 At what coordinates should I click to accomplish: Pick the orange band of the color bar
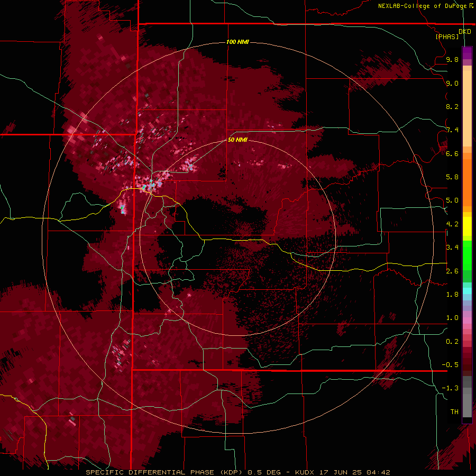click(467, 182)
